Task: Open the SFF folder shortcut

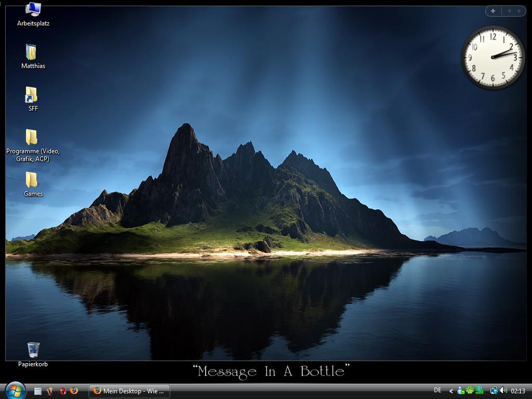Action: [x=31, y=95]
